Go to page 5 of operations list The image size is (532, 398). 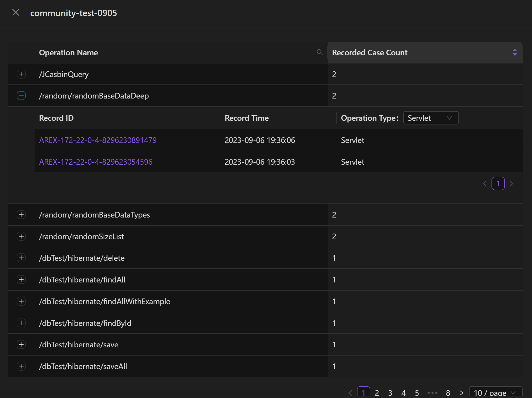tap(417, 393)
